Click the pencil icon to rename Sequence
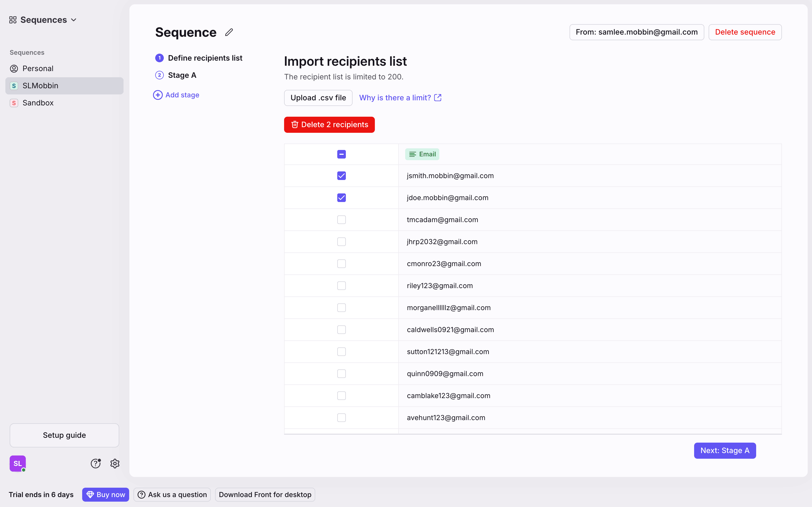Image resolution: width=812 pixels, height=507 pixels. tap(229, 32)
